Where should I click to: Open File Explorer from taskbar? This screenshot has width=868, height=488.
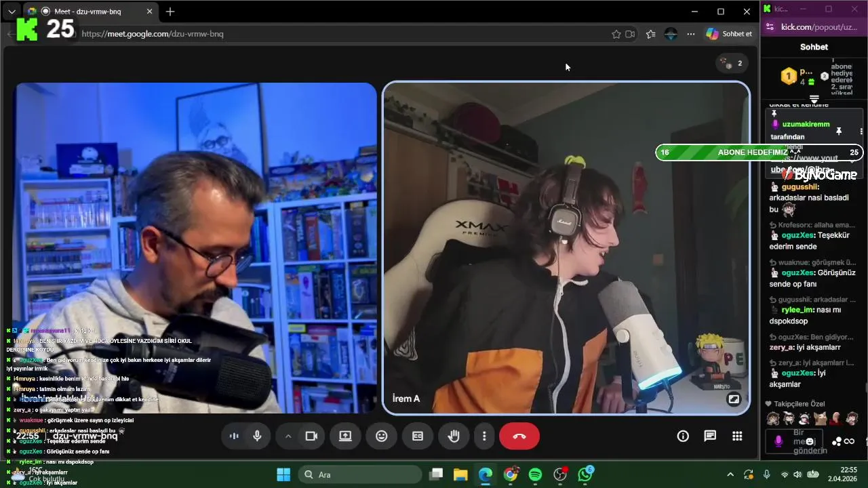click(x=460, y=474)
